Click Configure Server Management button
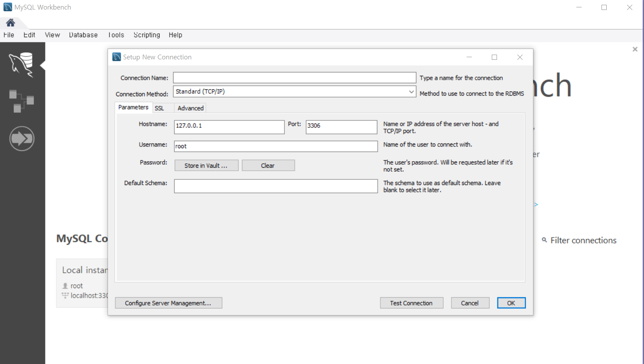The image size is (644, 364). pos(168,303)
